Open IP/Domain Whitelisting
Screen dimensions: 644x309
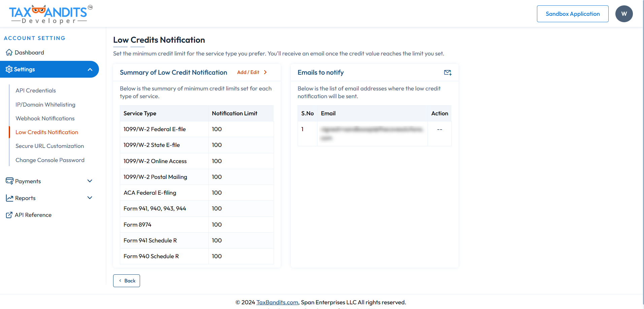tap(45, 105)
